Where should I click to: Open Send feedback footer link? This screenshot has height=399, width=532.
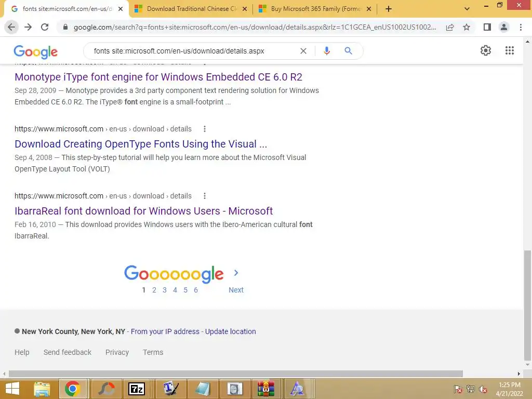coord(67,352)
